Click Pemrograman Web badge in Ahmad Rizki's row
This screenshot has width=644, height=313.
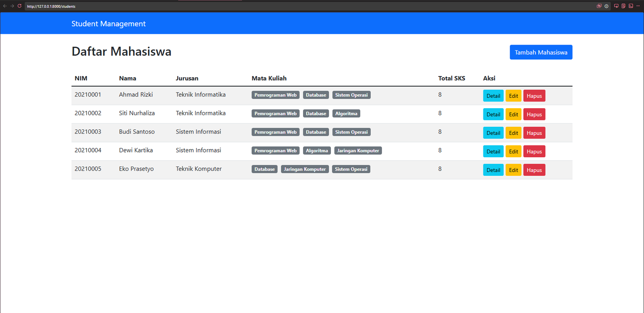point(275,95)
